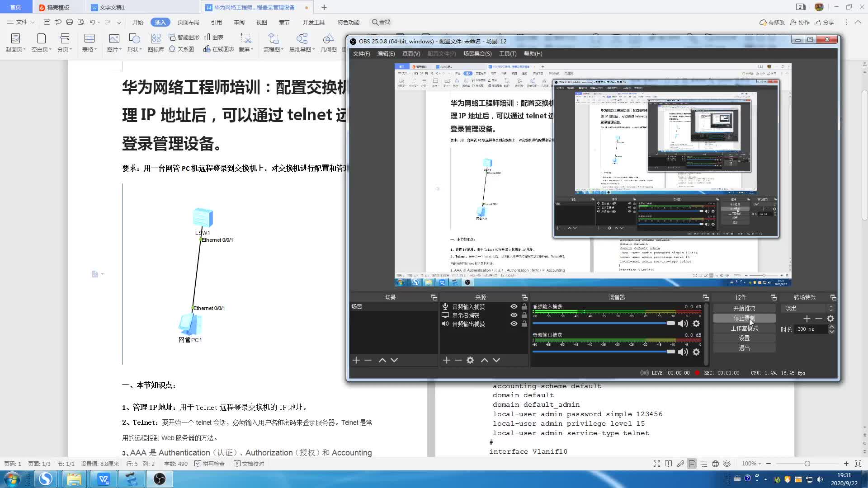Hide the 显示器捕获 source
Image resolution: width=868 pixels, height=488 pixels.
[514, 315]
